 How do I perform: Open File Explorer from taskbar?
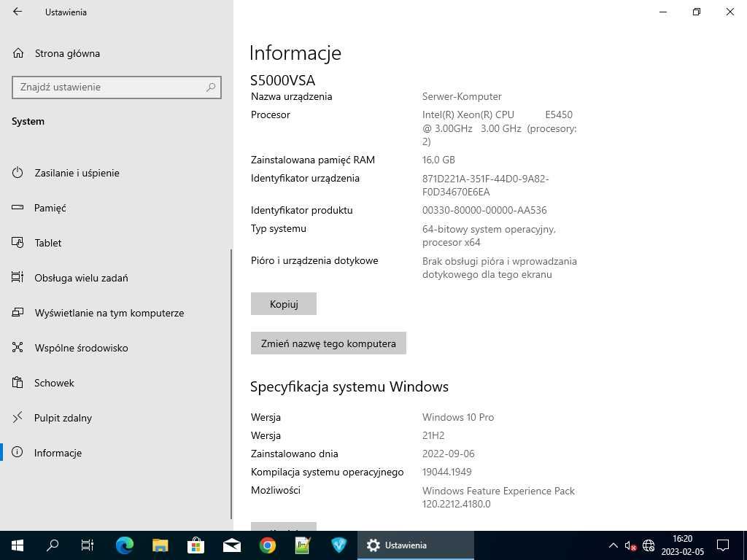(160, 545)
